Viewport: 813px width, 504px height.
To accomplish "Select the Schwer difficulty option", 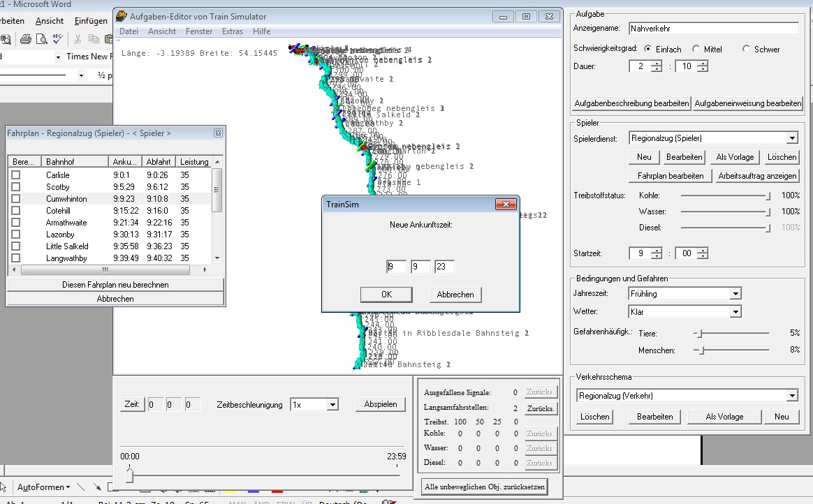I will [x=747, y=50].
